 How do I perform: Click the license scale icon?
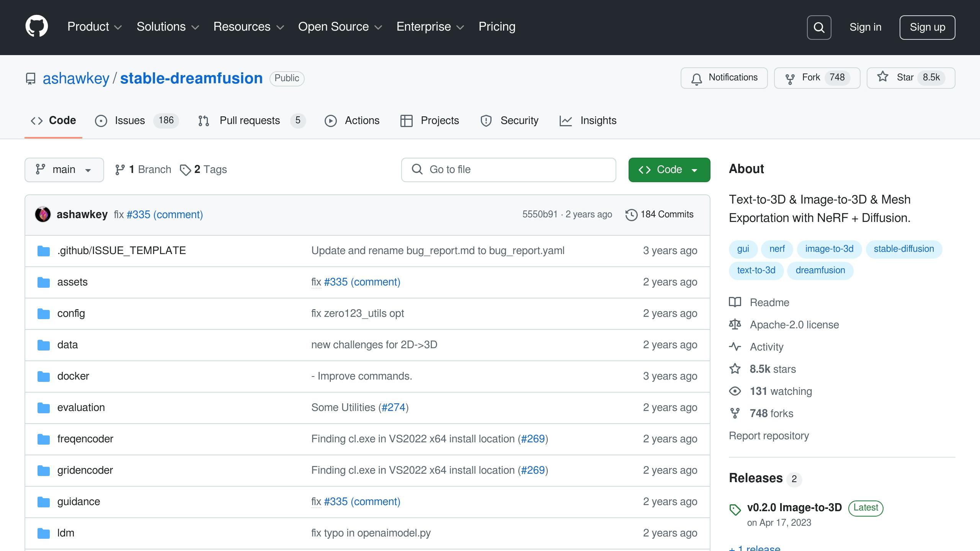735,324
